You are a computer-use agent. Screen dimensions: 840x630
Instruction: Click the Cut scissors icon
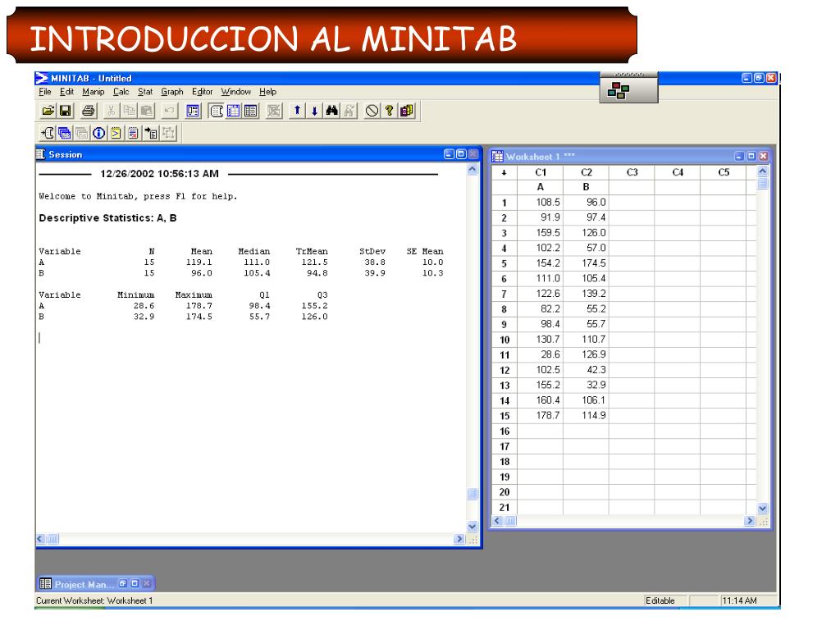tap(111, 111)
